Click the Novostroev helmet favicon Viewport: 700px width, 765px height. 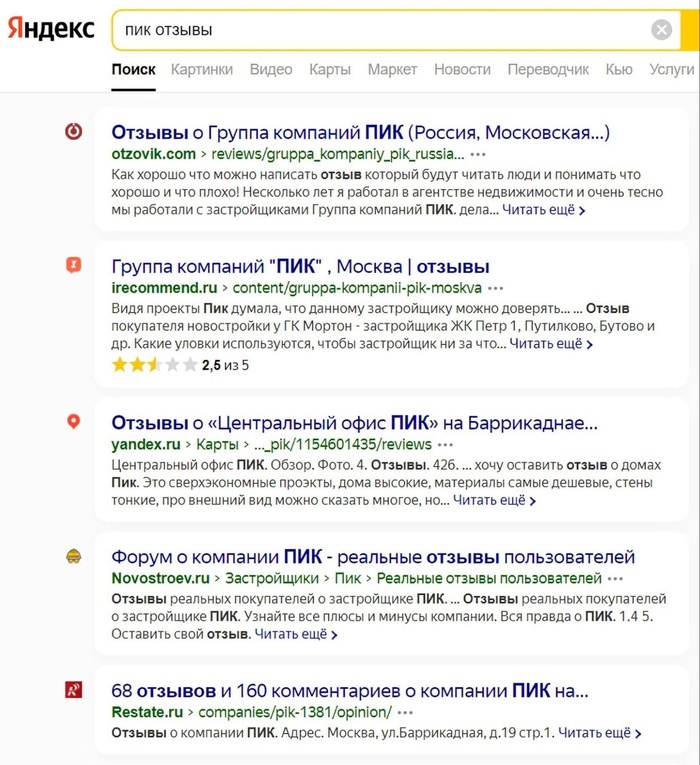(74, 556)
